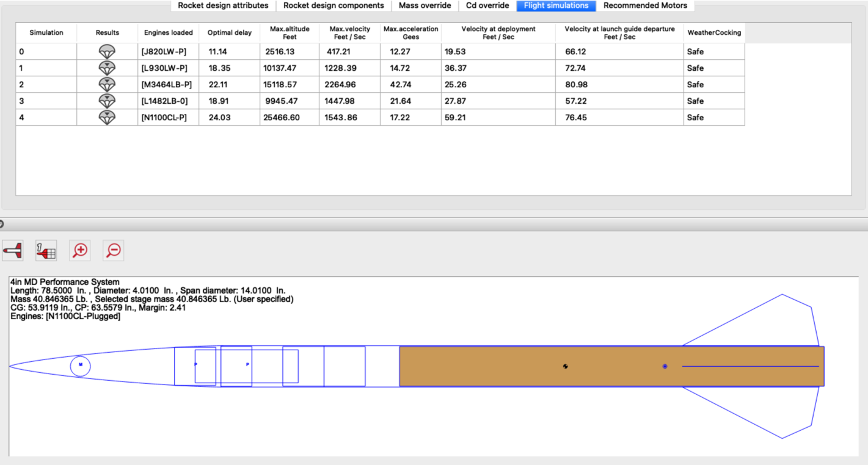Open the Rocket design attributes tab
868x465 pixels.
pyautogui.click(x=223, y=5)
